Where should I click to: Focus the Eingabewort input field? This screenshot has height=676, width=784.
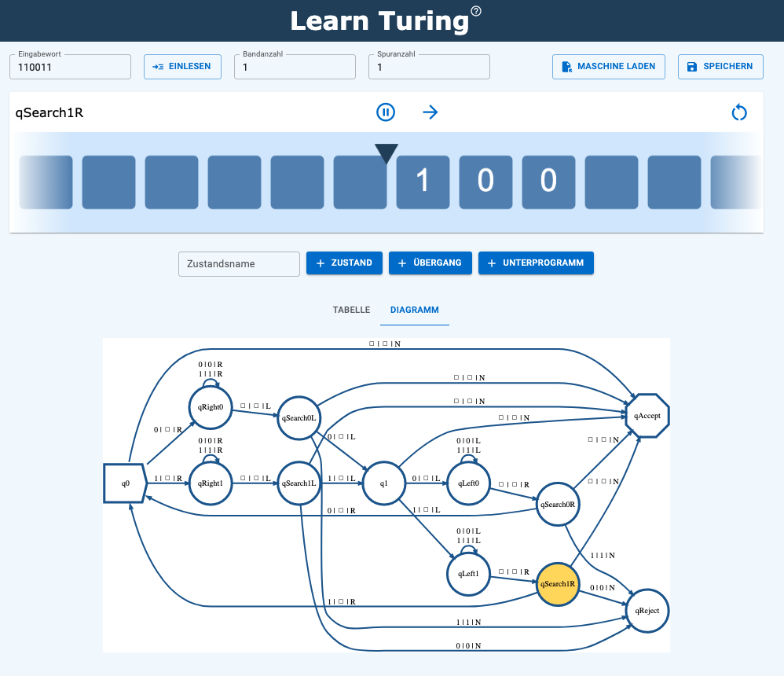pos(70,68)
